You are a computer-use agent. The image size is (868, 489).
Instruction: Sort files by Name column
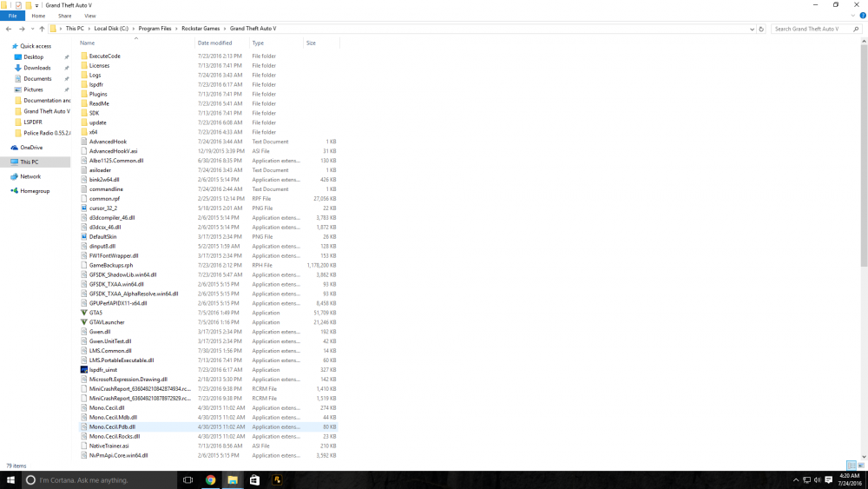(87, 43)
